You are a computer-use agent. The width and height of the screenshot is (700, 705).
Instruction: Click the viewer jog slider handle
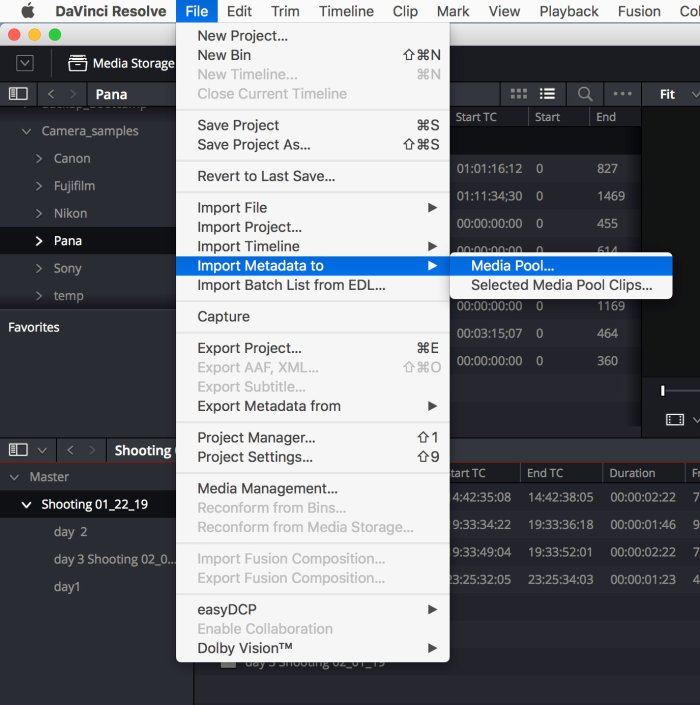tap(662, 391)
